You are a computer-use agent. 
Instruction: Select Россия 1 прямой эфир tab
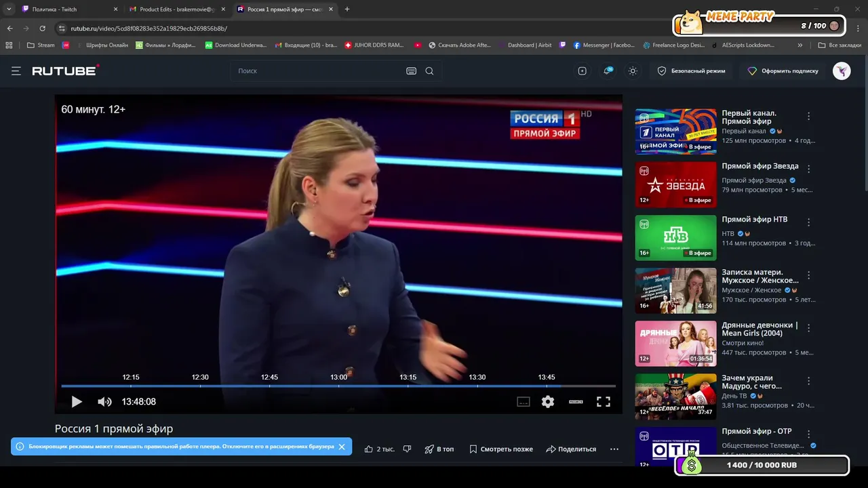(x=285, y=9)
